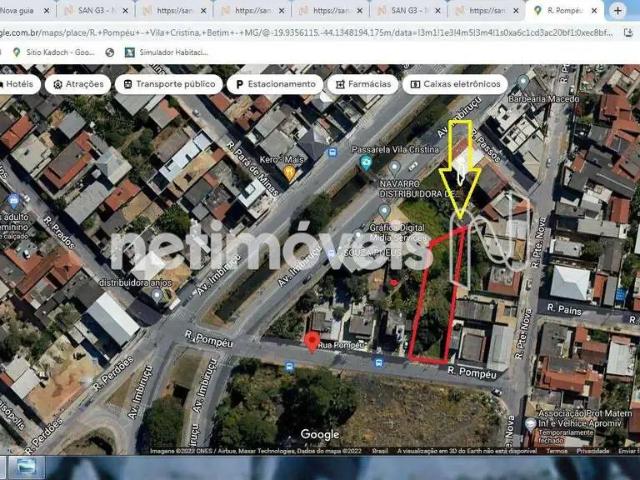Viewport: 640px width, 480px height.
Task: Select the Estacionamento filter chip
Action: (275, 84)
